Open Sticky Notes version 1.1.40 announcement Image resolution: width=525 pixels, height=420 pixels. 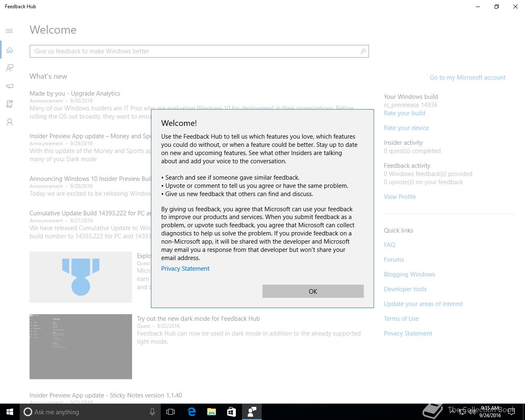[106, 395]
